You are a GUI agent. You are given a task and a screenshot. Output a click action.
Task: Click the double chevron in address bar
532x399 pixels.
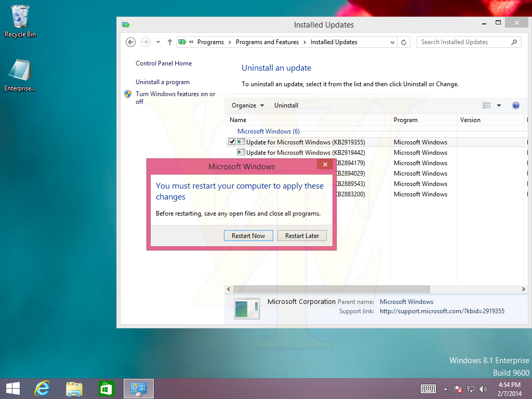point(191,42)
